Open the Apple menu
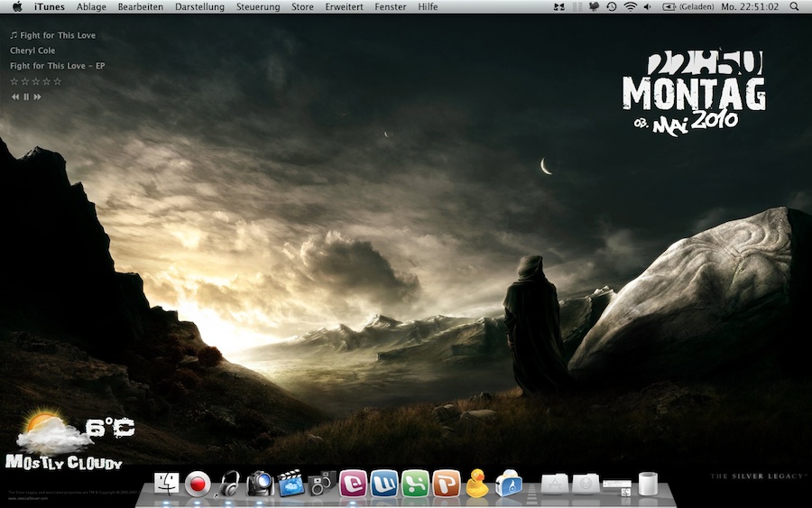812x508 pixels. [17, 6]
